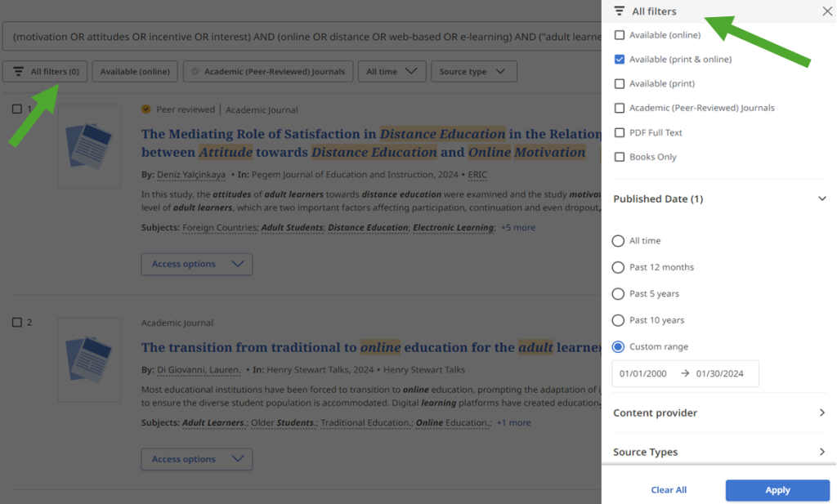This screenshot has height=504, width=837.
Task: Collapse the Published Date section
Action: pos(822,198)
